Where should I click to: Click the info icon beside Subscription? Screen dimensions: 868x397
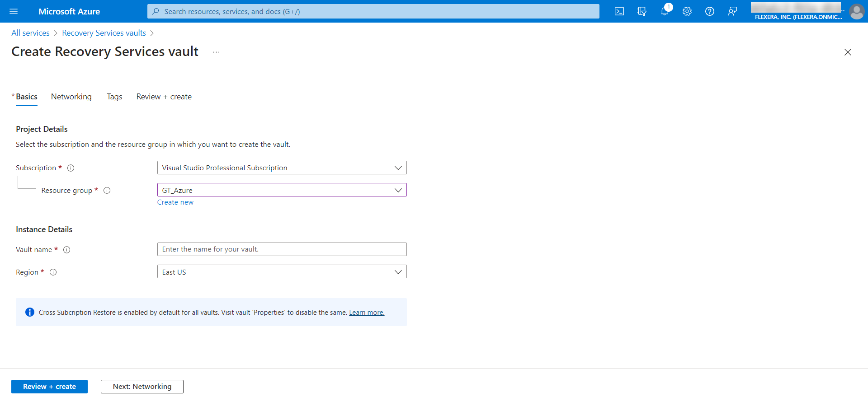point(71,168)
